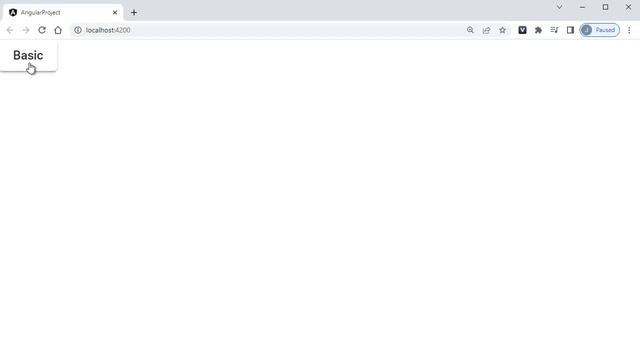Reload the current page
Viewport: 640px width, 360px height.
click(x=42, y=30)
